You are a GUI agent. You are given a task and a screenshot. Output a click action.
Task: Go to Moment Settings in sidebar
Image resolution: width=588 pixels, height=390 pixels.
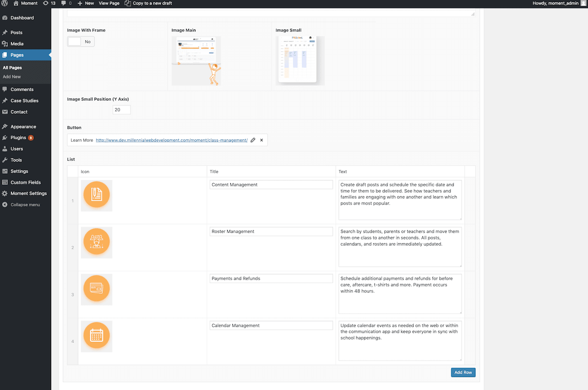pyautogui.click(x=28, y=193)
